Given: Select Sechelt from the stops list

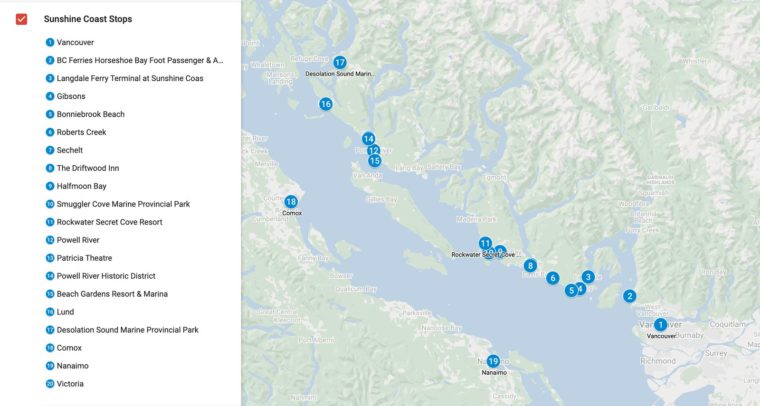Looking at the screenshot, I should 71,150.
